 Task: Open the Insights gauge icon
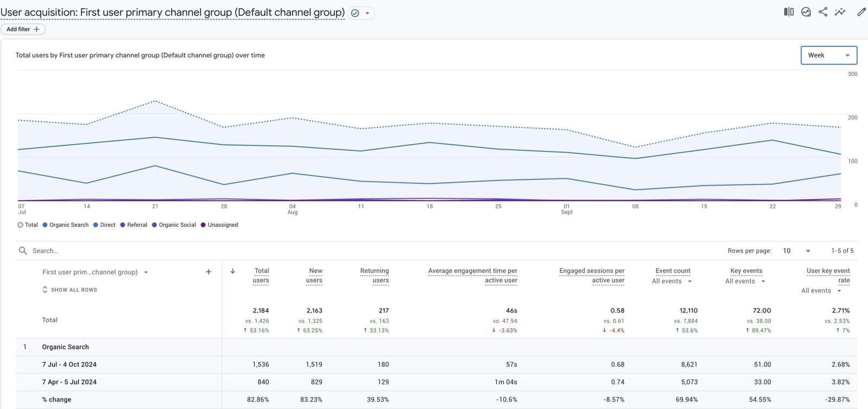(806, 12)
